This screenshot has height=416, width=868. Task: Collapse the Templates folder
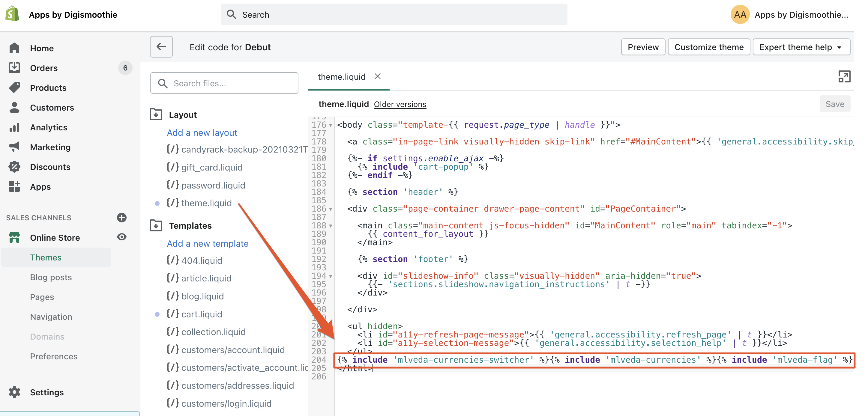tap(156, 225)
